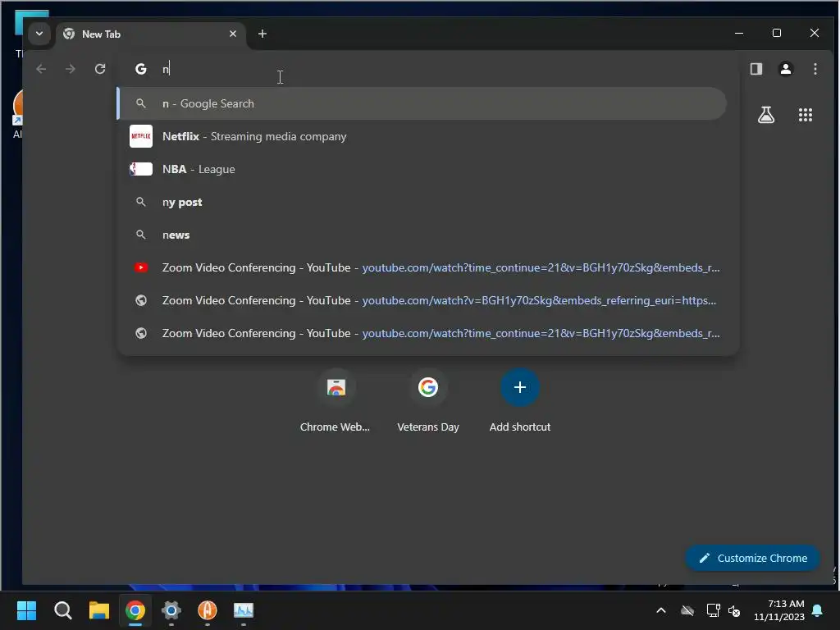The height and width of the screenshot is (630, 840).
Task: Choose the NBA League suggestion
Action: [422, 169]
